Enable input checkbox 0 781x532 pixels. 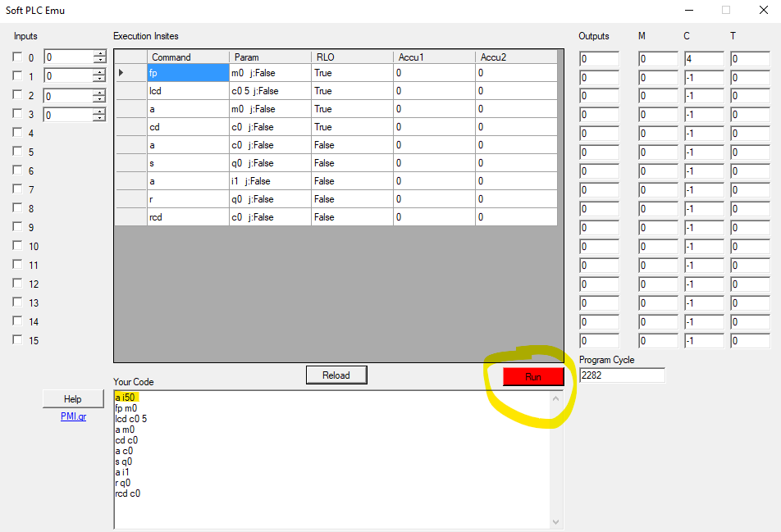click(17, 57)
